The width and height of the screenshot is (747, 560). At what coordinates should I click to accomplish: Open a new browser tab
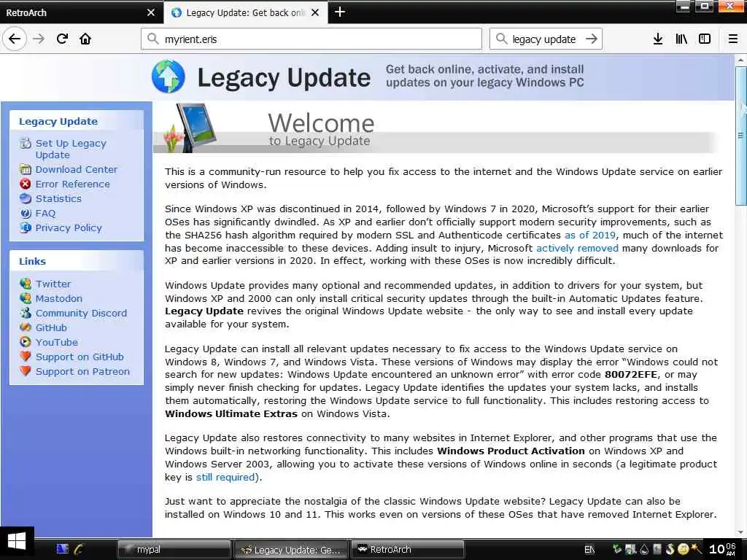pos(340,12)
